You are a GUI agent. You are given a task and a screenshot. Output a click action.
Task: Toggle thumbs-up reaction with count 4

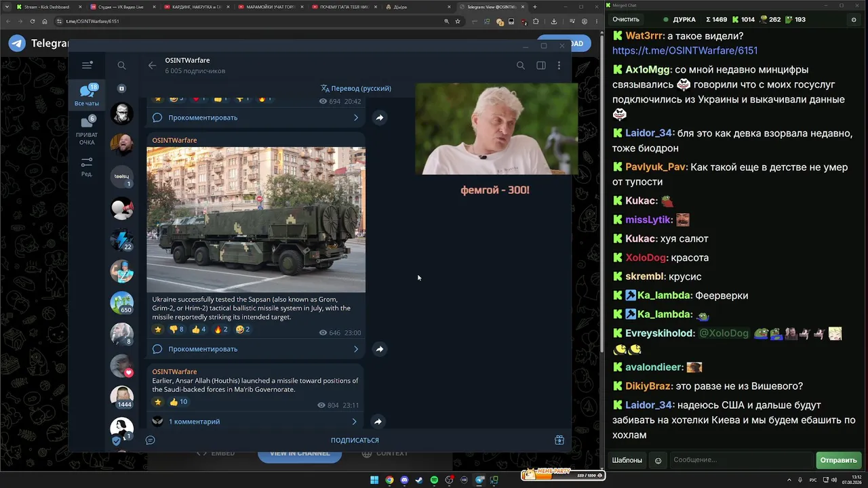(x=199, y=329)
